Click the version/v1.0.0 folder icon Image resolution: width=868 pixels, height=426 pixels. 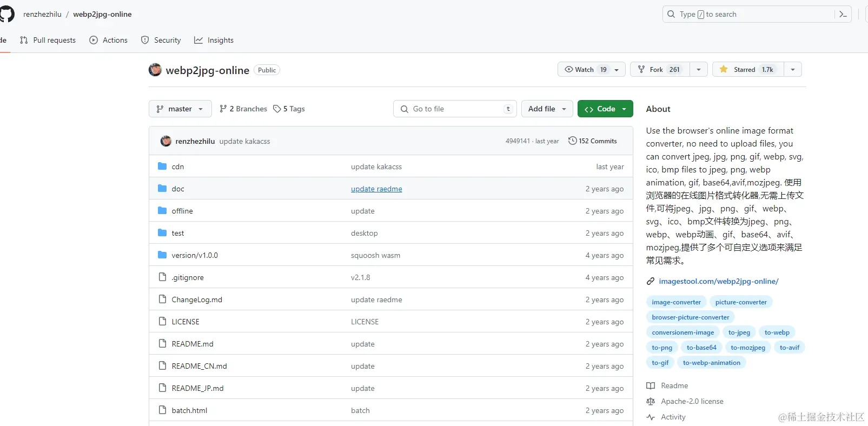coord(162,255)
